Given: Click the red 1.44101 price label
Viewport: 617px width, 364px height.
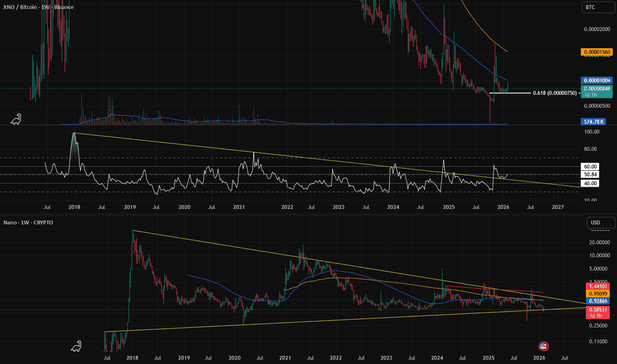Looking at the screenshot, I should (598, 286).
